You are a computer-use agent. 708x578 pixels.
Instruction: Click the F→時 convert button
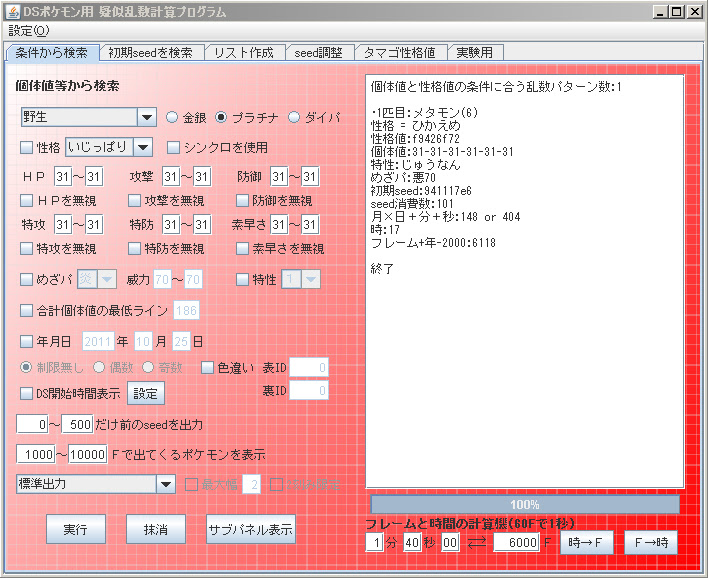point(651,542)
